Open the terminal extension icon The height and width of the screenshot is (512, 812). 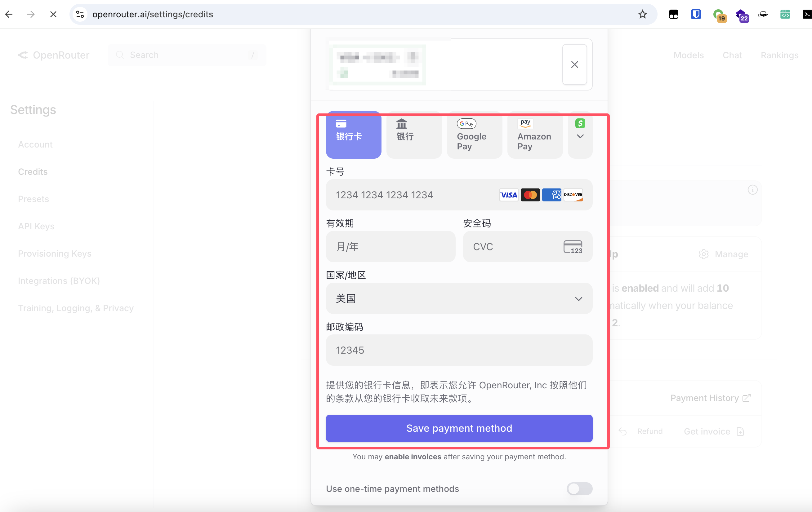point(807,14)
